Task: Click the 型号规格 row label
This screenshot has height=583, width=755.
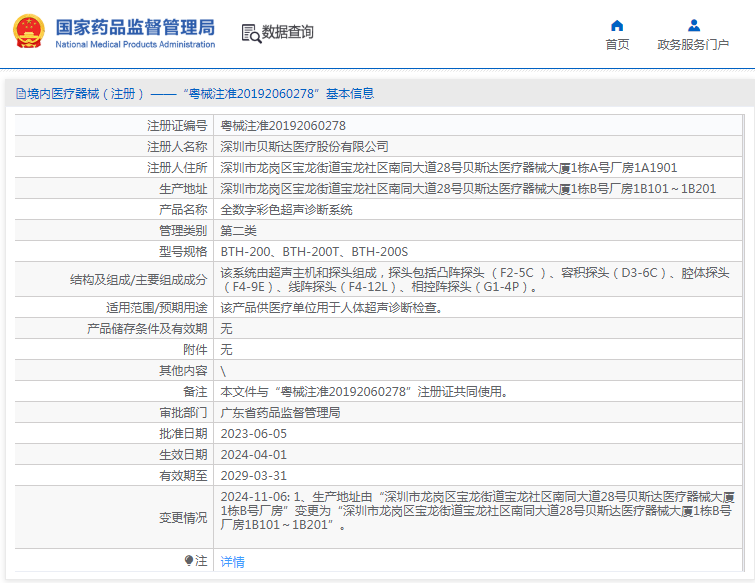Action: click(x=183, y=252)
